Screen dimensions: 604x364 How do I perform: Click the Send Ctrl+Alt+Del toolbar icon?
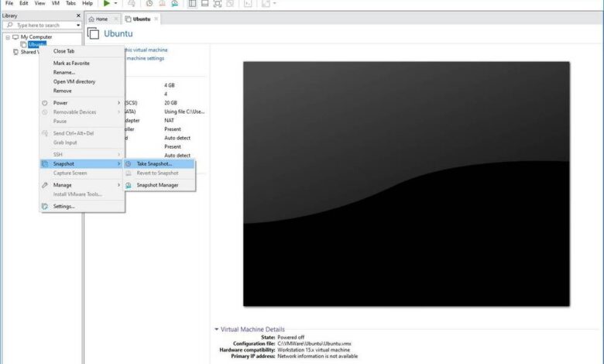click(x=132, y=3)
